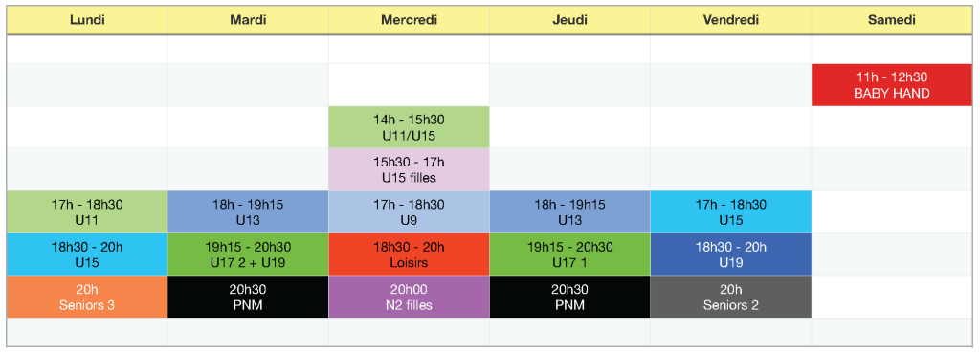
Task: Click the pink U15 filles session
Action: 409,169
